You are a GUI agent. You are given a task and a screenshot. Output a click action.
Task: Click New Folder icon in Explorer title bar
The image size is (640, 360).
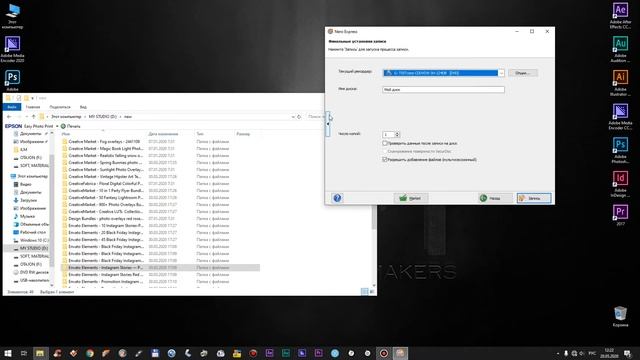pos(26,98)
